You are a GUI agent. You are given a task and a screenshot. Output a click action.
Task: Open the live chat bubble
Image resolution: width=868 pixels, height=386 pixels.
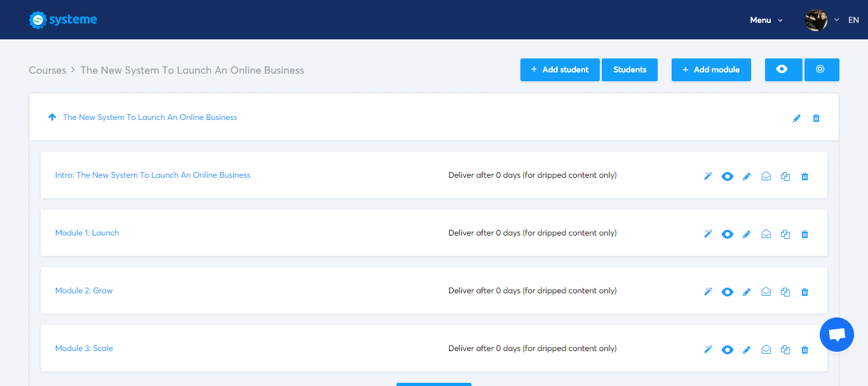pos(836,335)
